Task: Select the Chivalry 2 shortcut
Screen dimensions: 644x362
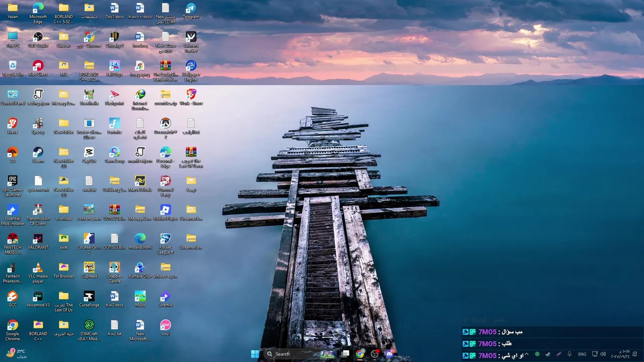Action: coord(114,40)
